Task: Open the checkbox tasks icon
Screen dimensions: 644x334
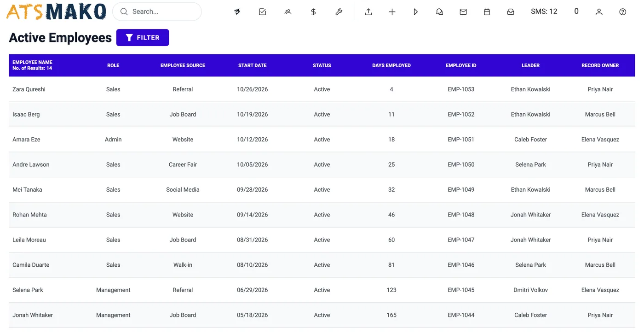Action: 263,12
